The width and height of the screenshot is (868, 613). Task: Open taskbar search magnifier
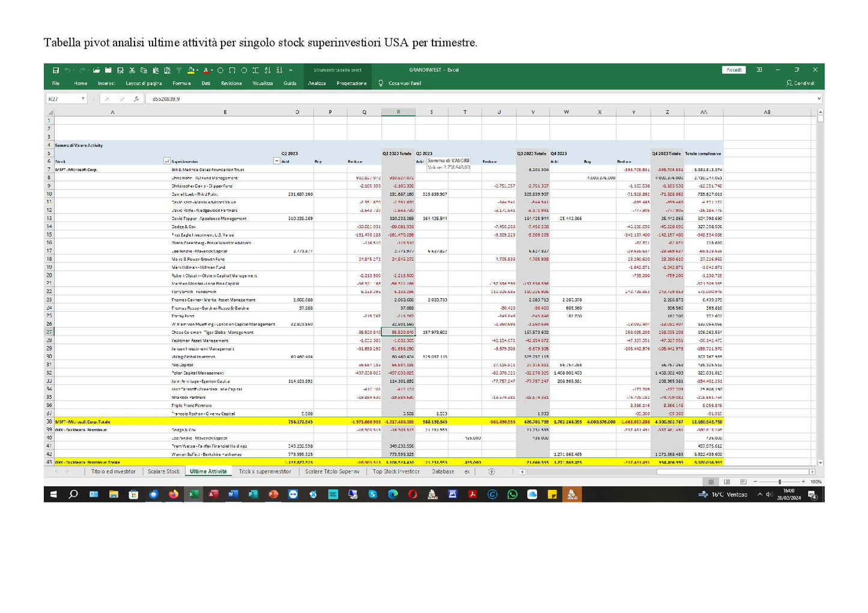point(73,494)
